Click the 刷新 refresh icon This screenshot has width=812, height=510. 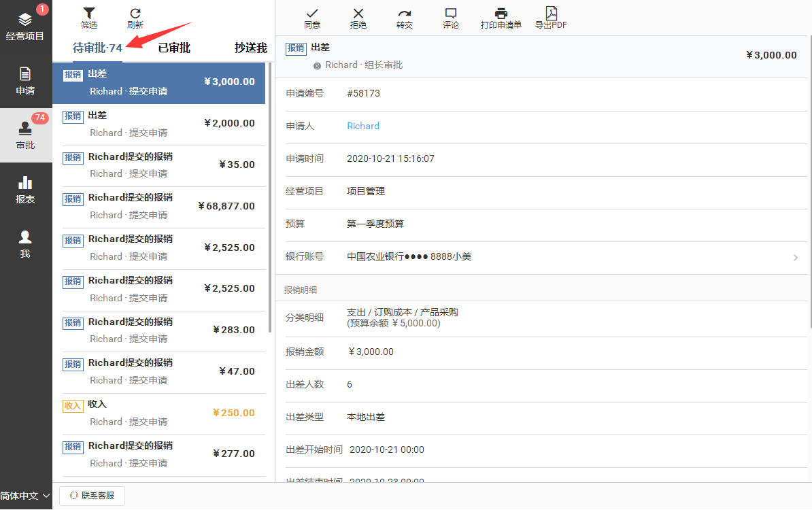135,14
